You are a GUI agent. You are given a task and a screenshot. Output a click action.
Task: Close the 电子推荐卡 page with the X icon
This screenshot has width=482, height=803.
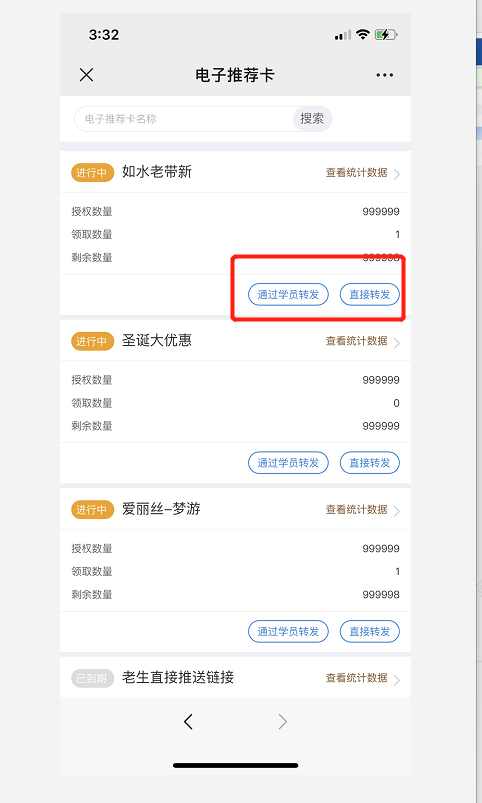pyautogui.click(x=87, y=75)
